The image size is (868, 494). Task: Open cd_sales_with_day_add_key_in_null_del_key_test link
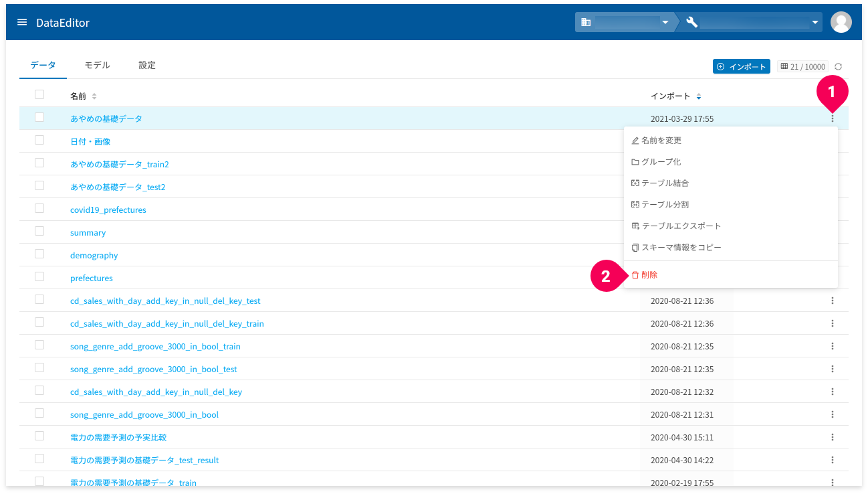pyautogui.click(x=165, y=301)
